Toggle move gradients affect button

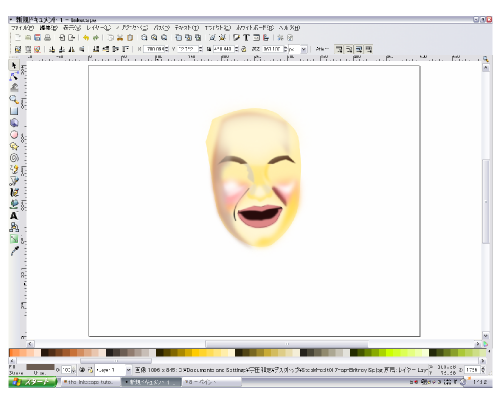[359, 49]
